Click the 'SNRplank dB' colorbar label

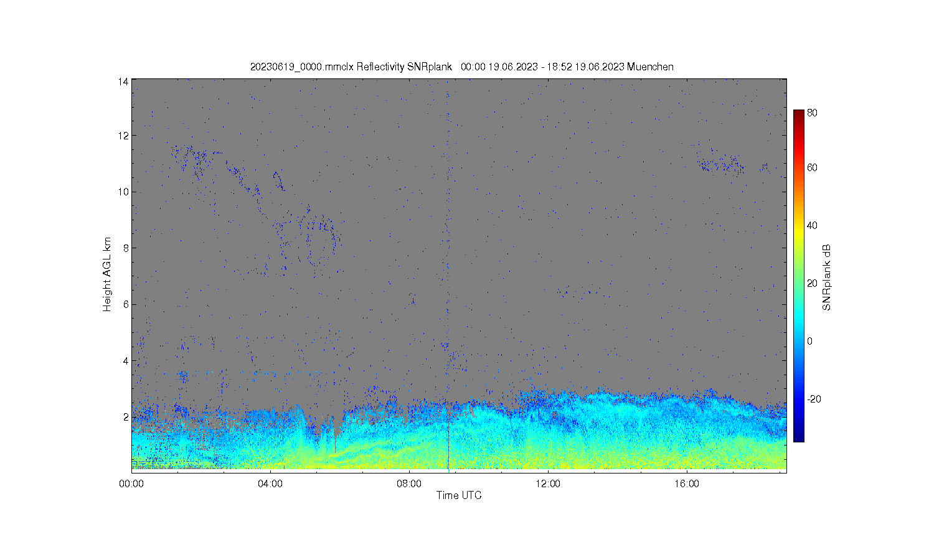(827, 278)
